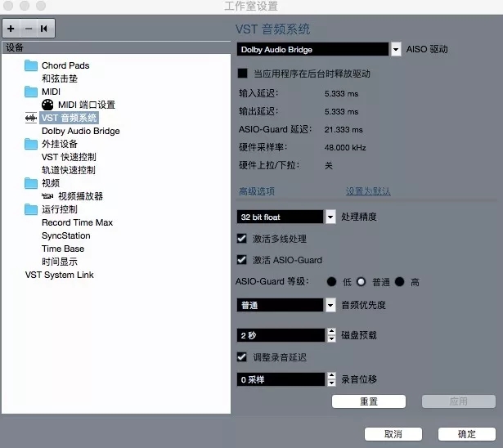
Task: Click the reset-to-first arrow toolbar icon
Action: (43, 29)
